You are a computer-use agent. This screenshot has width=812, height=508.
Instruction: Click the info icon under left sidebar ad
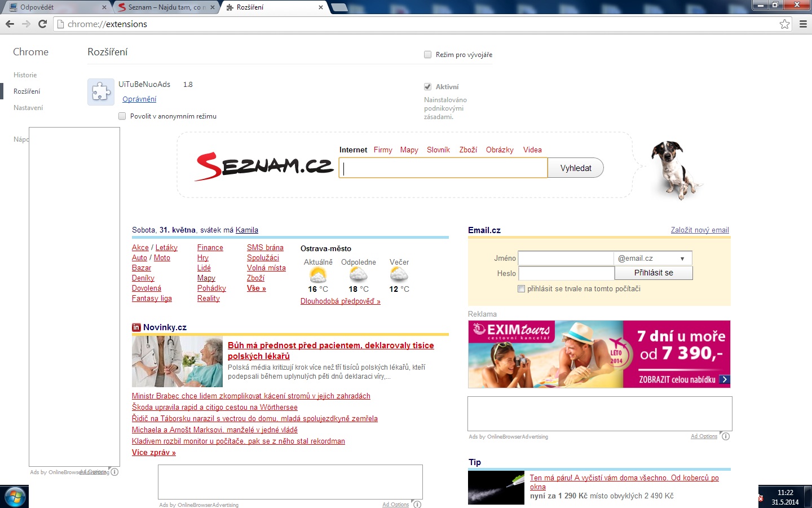coord(114,472)
